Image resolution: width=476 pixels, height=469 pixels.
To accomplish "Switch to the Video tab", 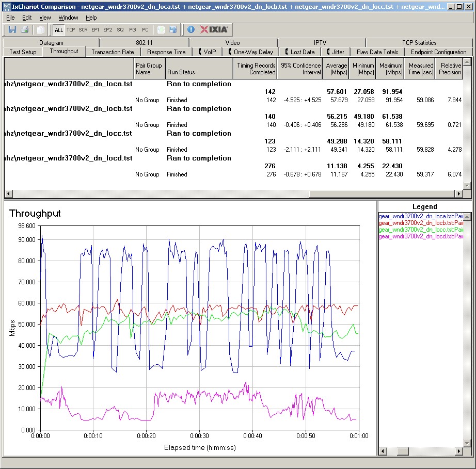I will coord(232,42).
